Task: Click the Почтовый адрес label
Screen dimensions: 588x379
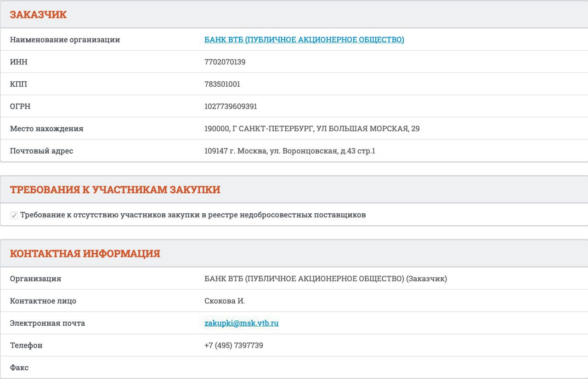Action: pyautogui.click(x=41, y=151)
